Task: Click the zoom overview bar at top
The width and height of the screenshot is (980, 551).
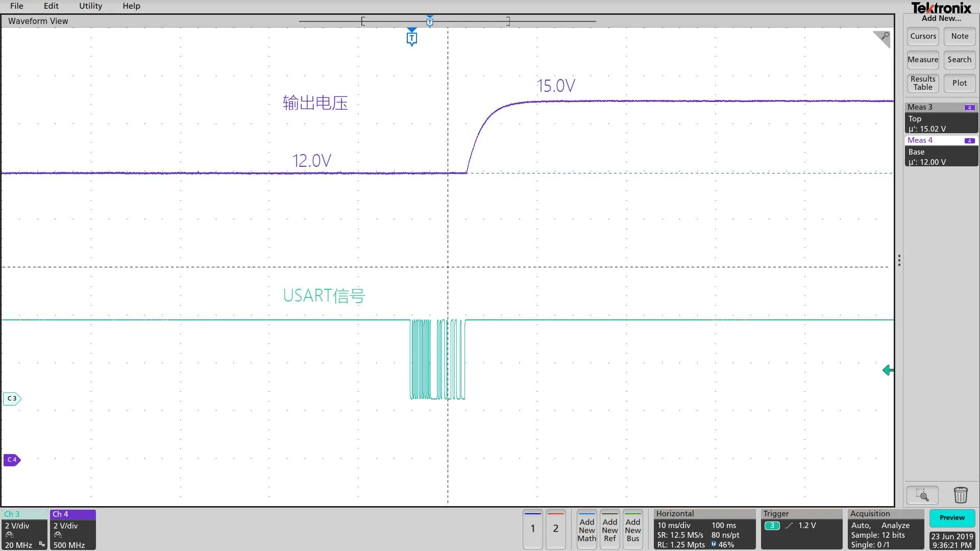Action: (x=447, y=21)
